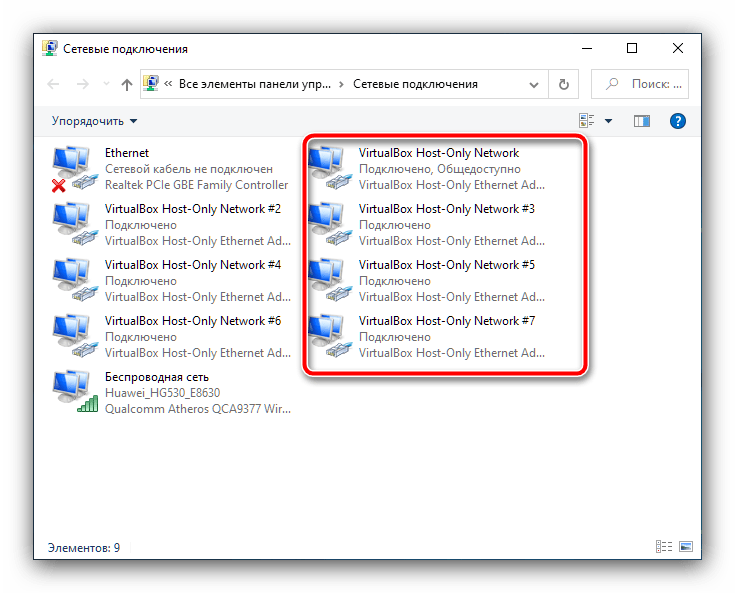735x593 pixels.
Task: Click the Ethernet connection name
Action: 127,153
